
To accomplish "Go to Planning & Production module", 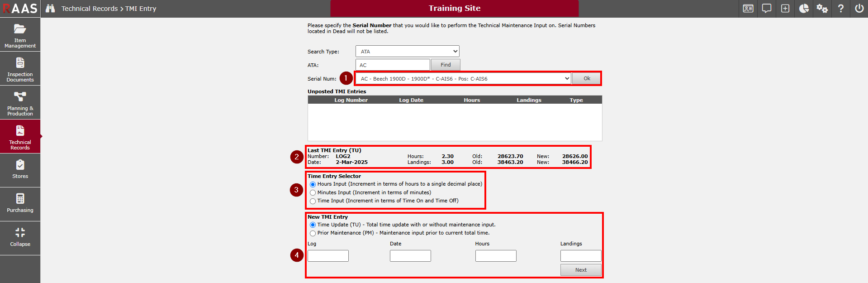I will 20,102.
